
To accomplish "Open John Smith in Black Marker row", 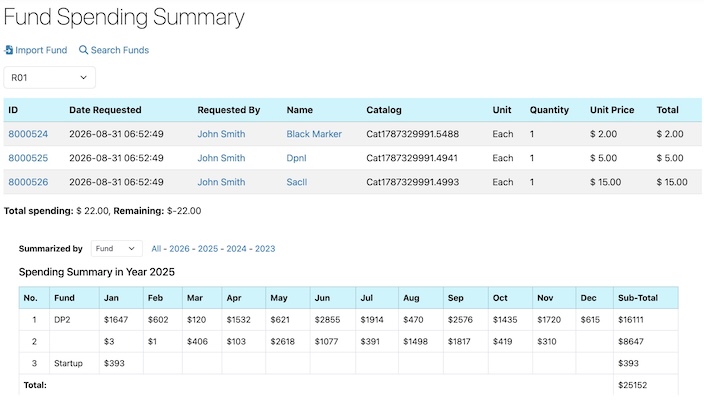I will (221, 134).
